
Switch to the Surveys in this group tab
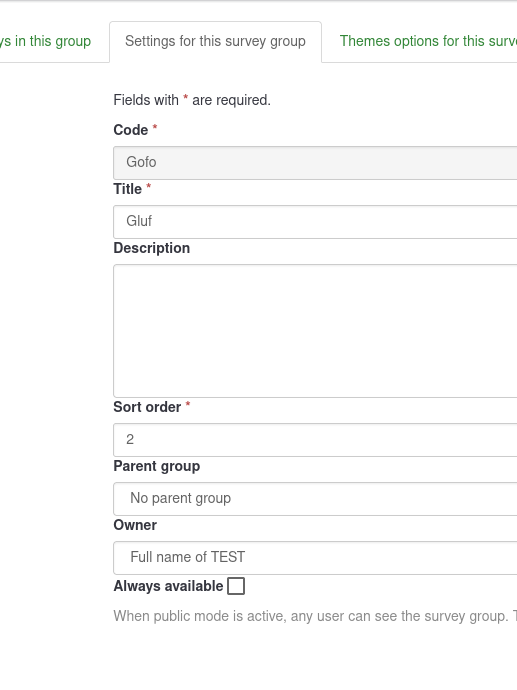[45, 41]
